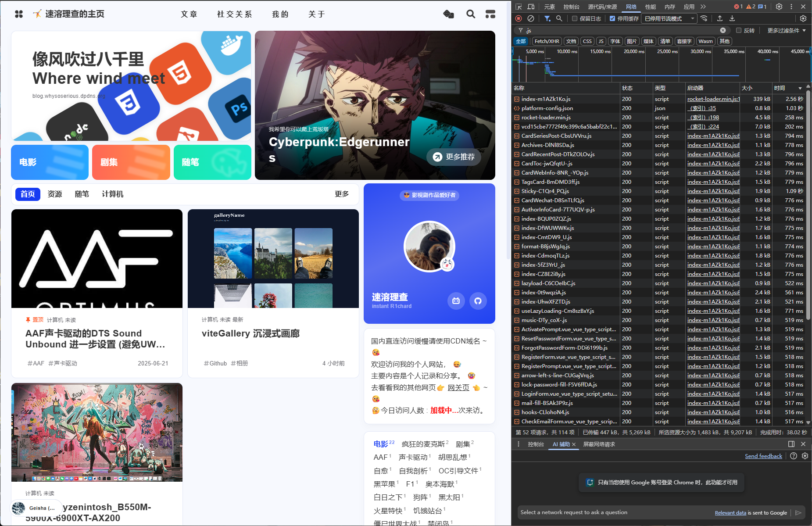812x526 pixels.
Task: Switch to the 性能 DevTools tab
Action: click(x=651, y=7)
